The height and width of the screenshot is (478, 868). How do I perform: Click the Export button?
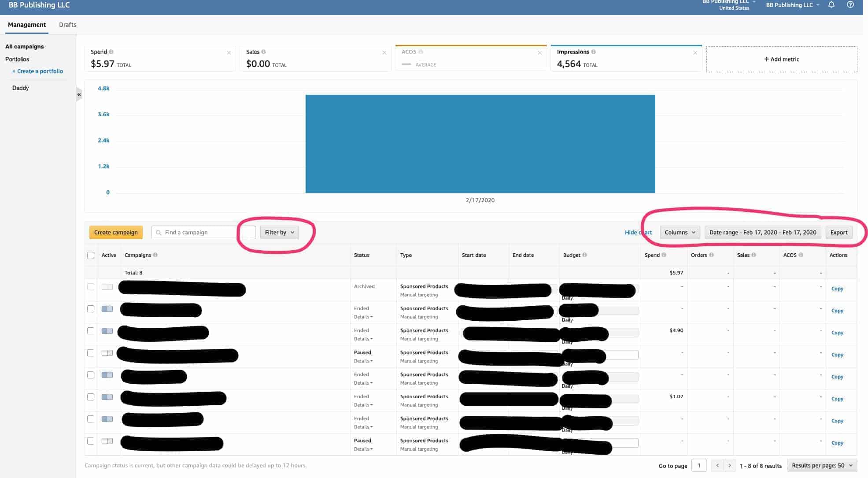[839, 233]
